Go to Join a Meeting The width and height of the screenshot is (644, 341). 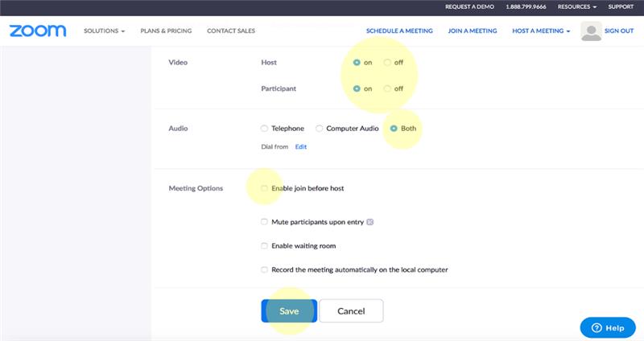click(x=473, y=31)
